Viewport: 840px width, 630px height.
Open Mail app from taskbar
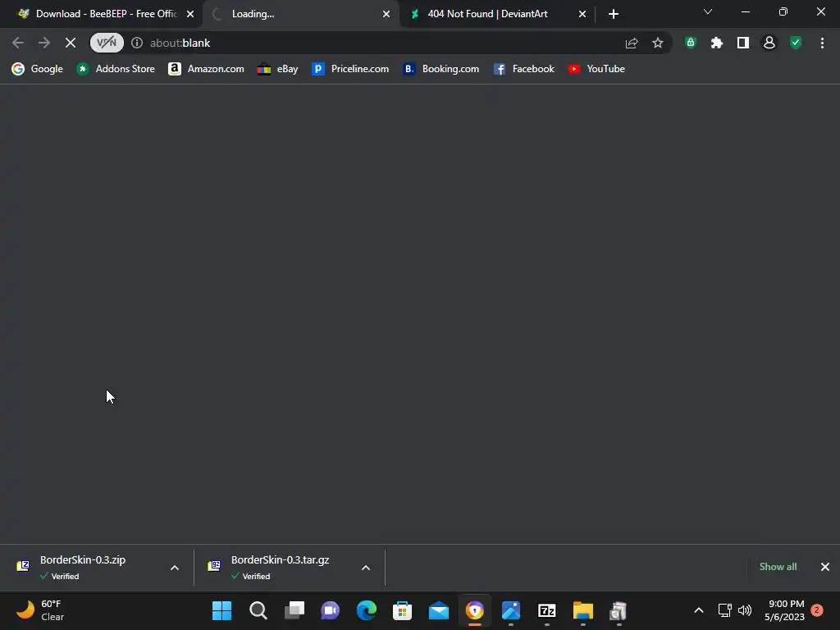coord(438,610)
